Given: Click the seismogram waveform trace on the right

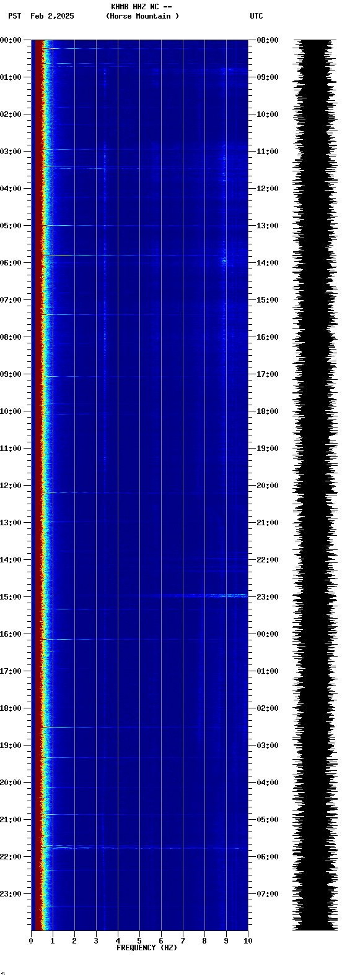Looking at the screenshot, I should click(315, 485).
